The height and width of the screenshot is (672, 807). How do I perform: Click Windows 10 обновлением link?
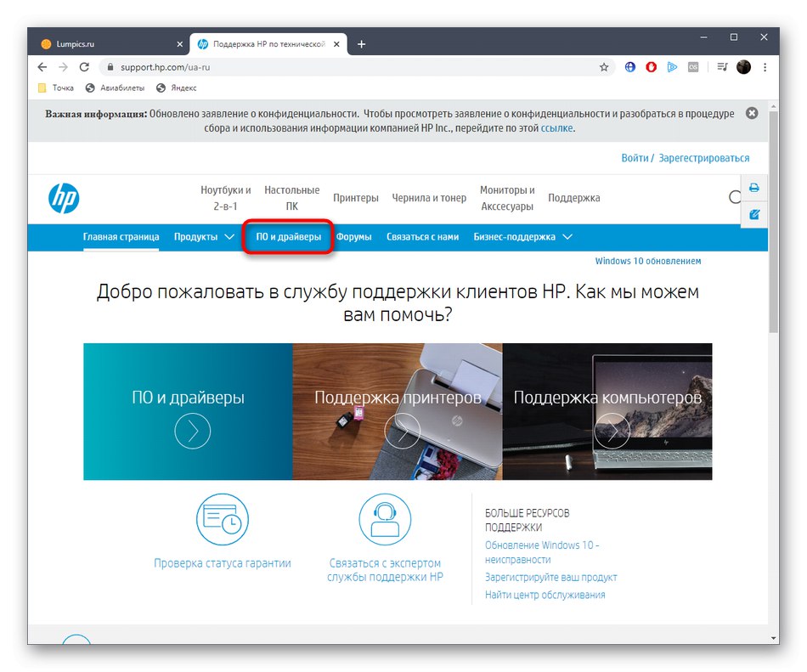(647, 261)
